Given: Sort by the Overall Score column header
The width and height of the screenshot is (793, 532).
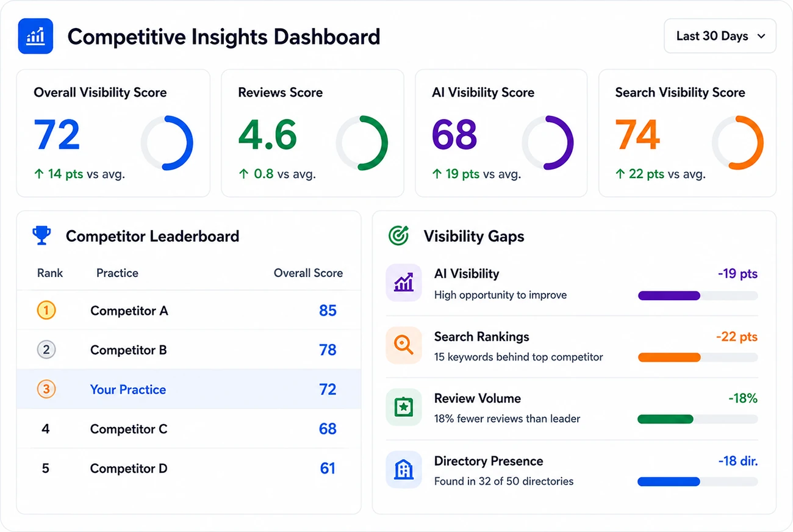Looking at the screenshot, I should (x=308, y=273).
